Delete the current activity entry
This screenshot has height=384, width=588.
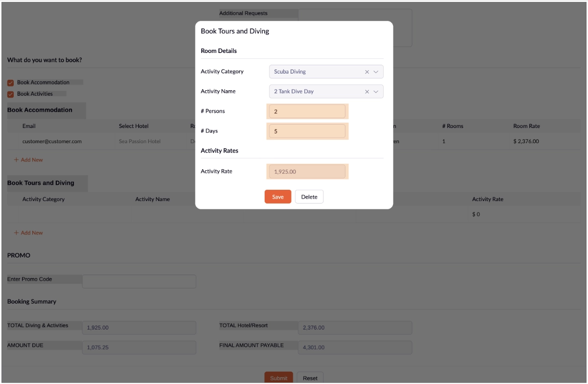coord(309,195)
